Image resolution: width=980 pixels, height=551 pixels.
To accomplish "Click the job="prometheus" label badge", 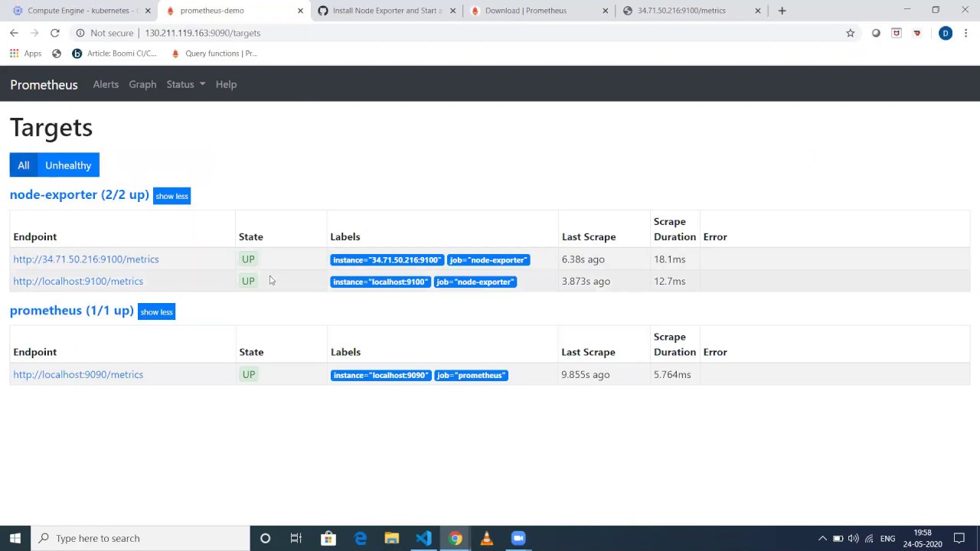I will (x=471, y=376).
